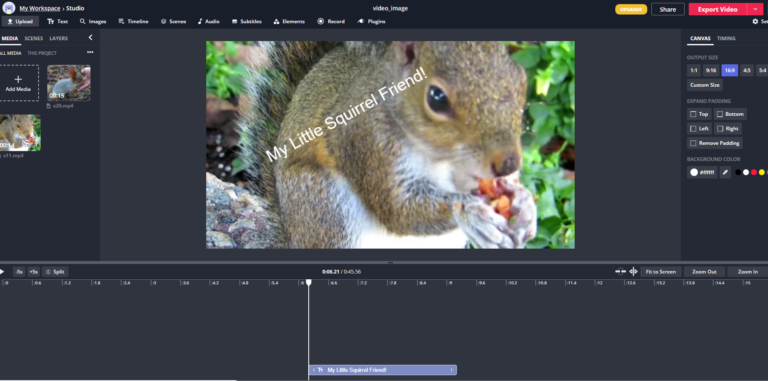Viewport: 768px width, 381px height.
Task: Open the Audio tool
Action: [x=209, y=22]
